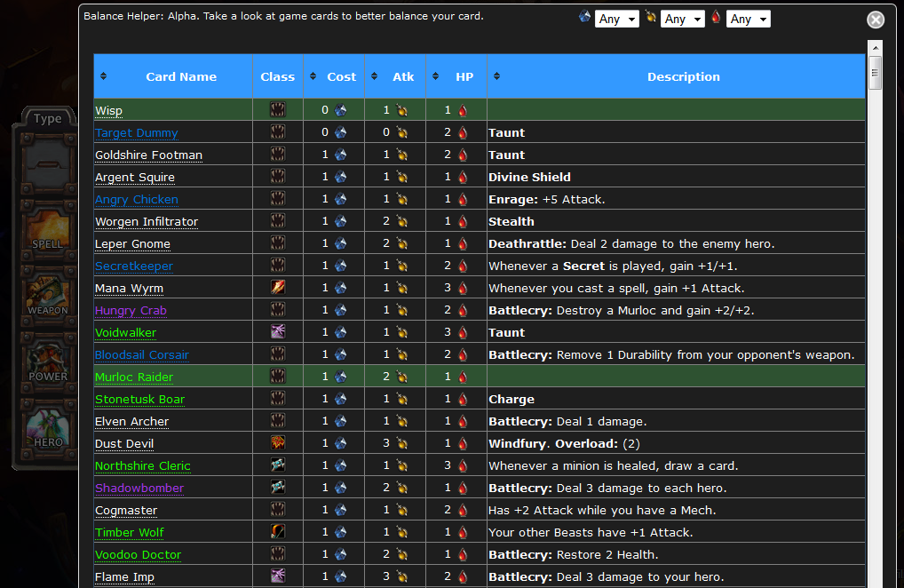Click the Voodoo Doctor mana crystal icon
904x588 pixels.
click(341, 554)
